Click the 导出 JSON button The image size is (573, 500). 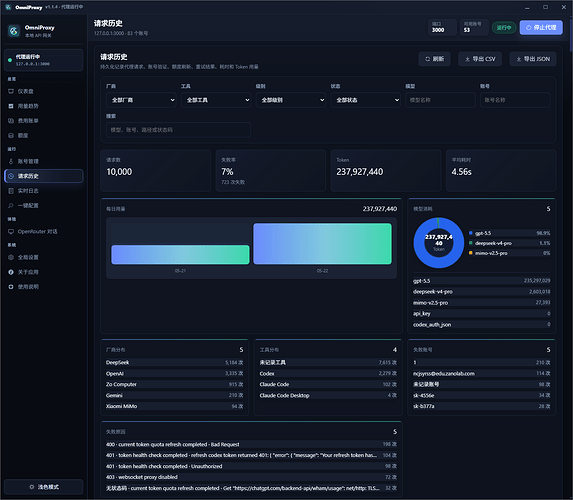click(533, 59)
